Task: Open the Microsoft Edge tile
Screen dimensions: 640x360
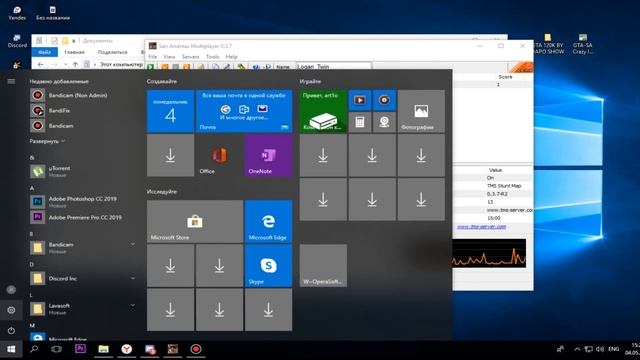Action: pos(268,221)
